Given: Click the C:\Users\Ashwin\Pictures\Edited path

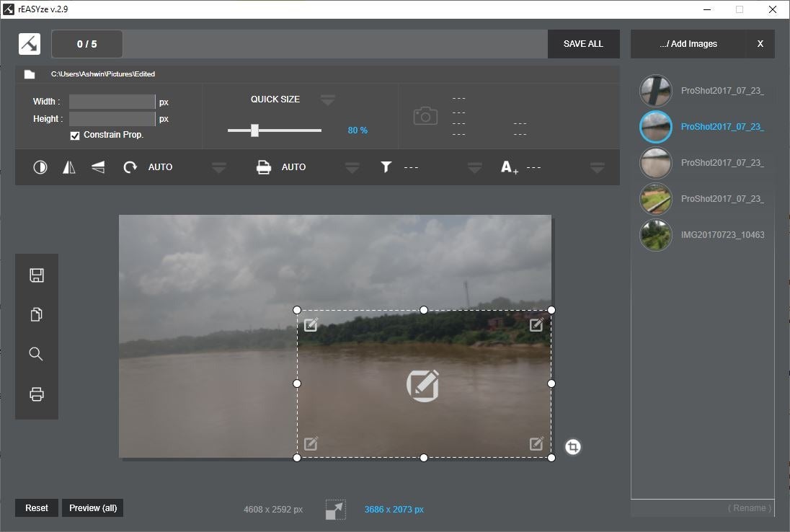Looking at the screenshot, I should pyautogui.click(x=103, y=74).
